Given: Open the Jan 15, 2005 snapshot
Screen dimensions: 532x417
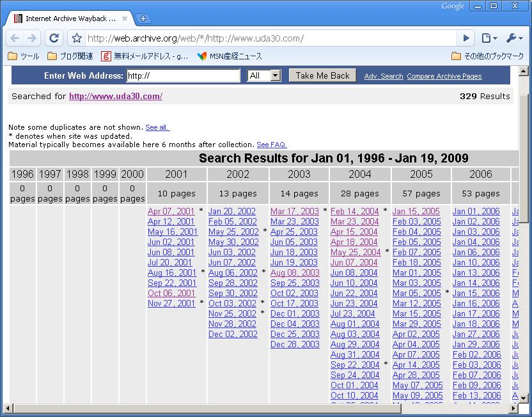Looking at the screenshot, I should pos(416,212).
